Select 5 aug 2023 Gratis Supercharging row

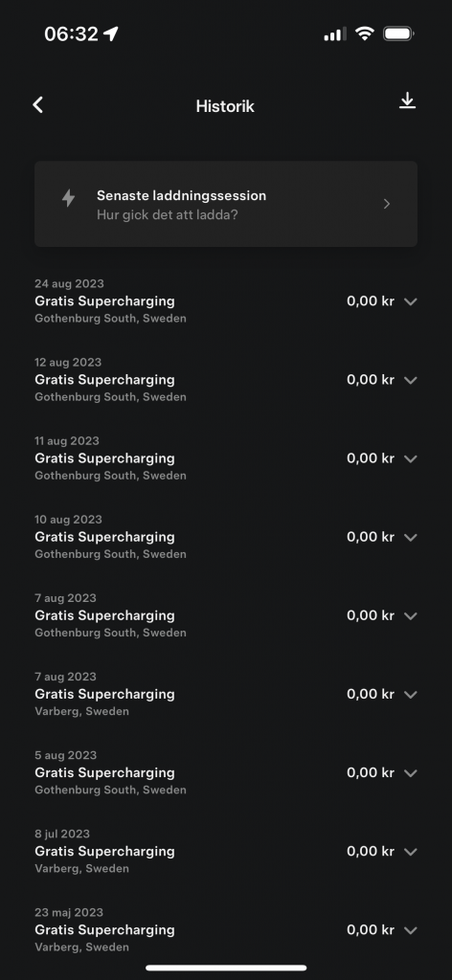(226, 772)
